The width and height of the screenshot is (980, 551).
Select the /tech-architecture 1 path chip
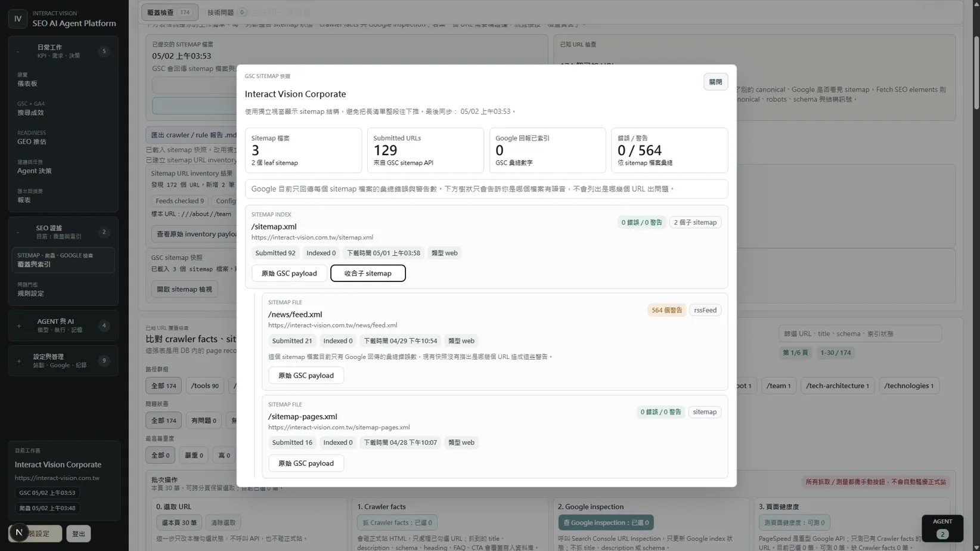837,386
